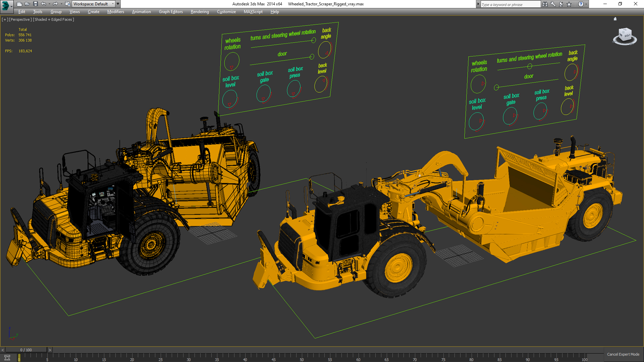
Task: Click the [Perspective] viewport label
Action: point(20,19)
